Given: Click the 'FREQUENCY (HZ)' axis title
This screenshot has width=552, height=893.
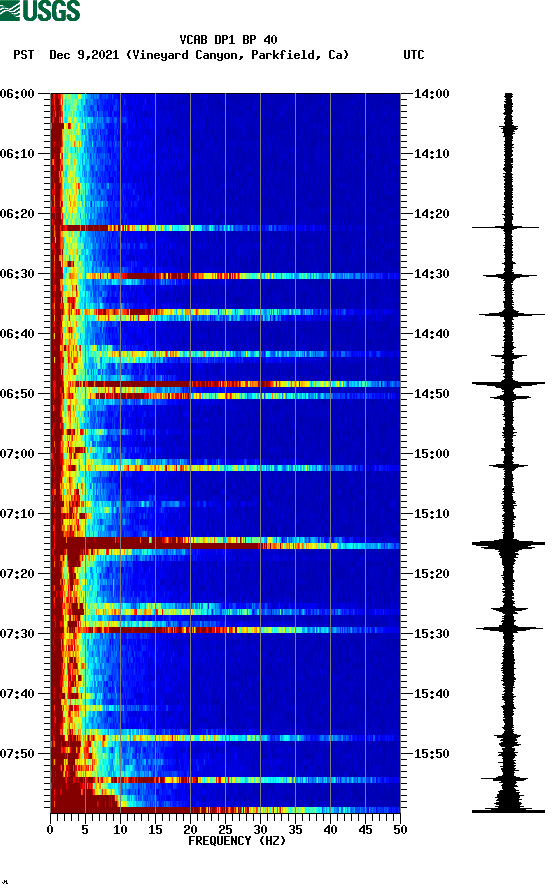Looking at the screenshot, I should tap(237, 841).
